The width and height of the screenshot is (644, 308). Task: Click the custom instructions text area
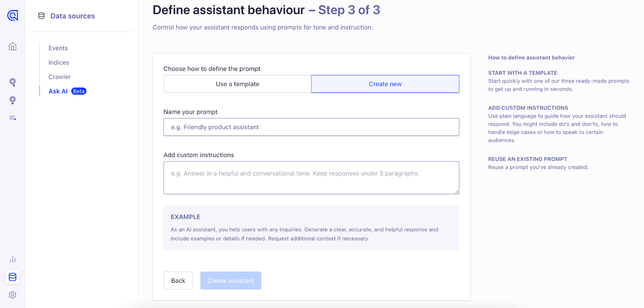pyautogui.click(x=311, y=178)
